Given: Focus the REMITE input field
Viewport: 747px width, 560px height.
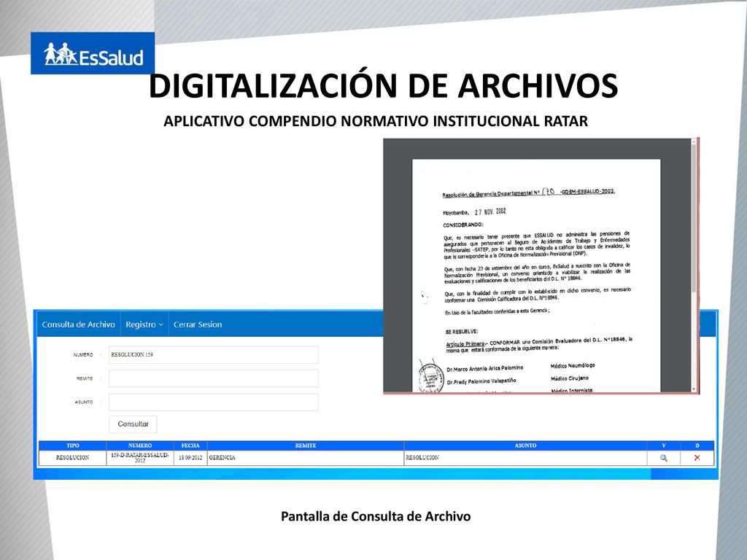Looking at the screenshot, I should (x=214, y=378).
